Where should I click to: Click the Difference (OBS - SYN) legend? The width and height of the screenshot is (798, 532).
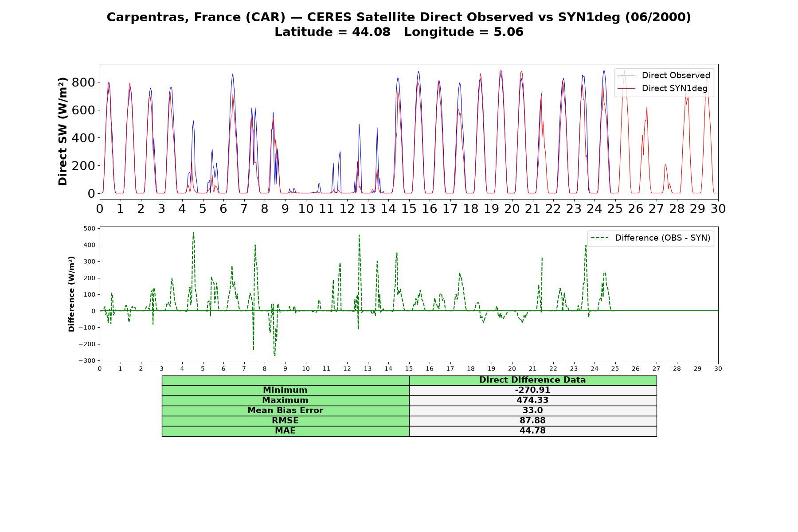pos(650,238)
